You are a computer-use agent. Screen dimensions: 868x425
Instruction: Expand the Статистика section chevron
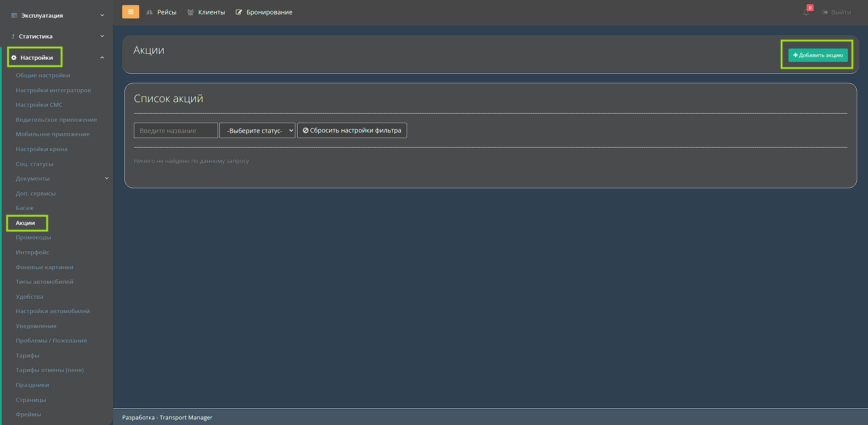[102, 36]
